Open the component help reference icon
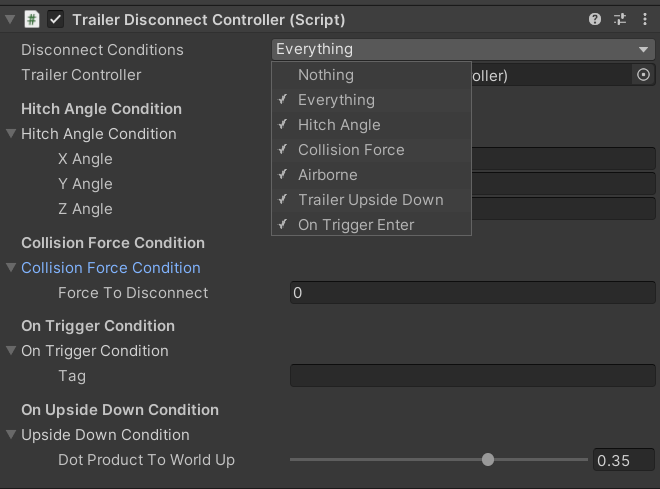660x489 pixels. coord(596,19)
